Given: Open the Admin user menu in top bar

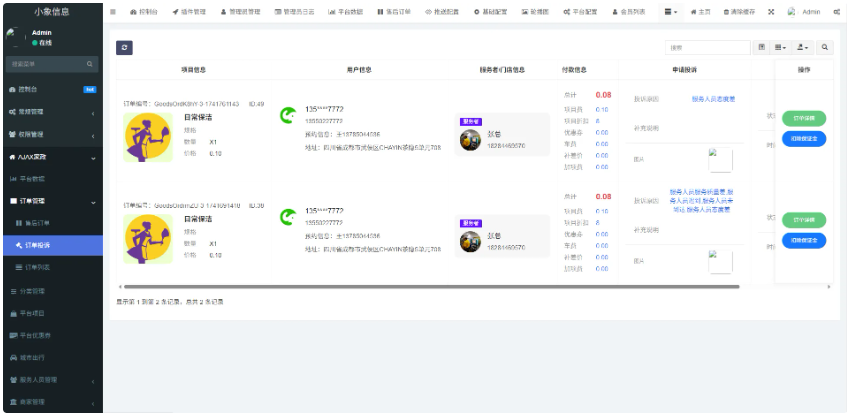Looking at the screenshot, I should [x=804, y=12].
